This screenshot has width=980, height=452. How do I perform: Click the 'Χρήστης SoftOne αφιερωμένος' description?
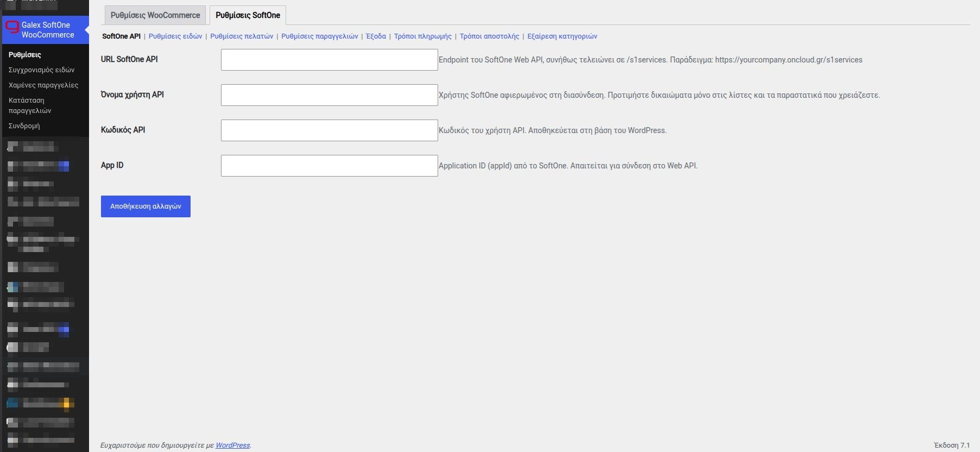pos(659,95)
